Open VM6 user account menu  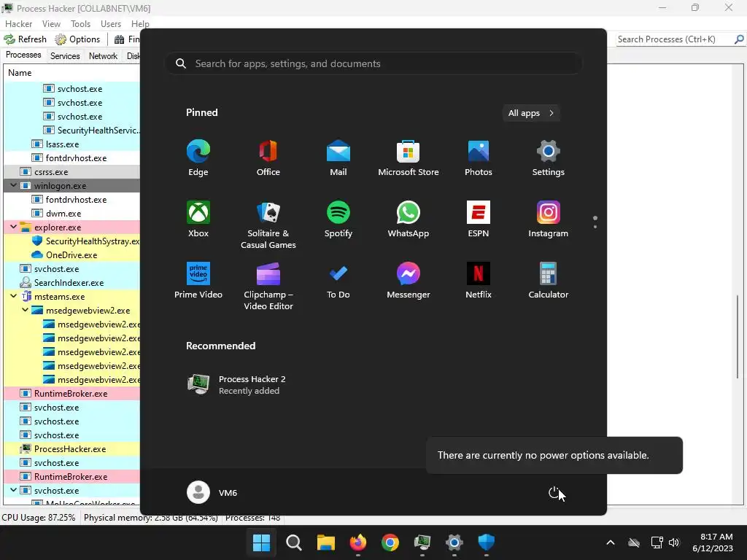(x=212, y=492)
